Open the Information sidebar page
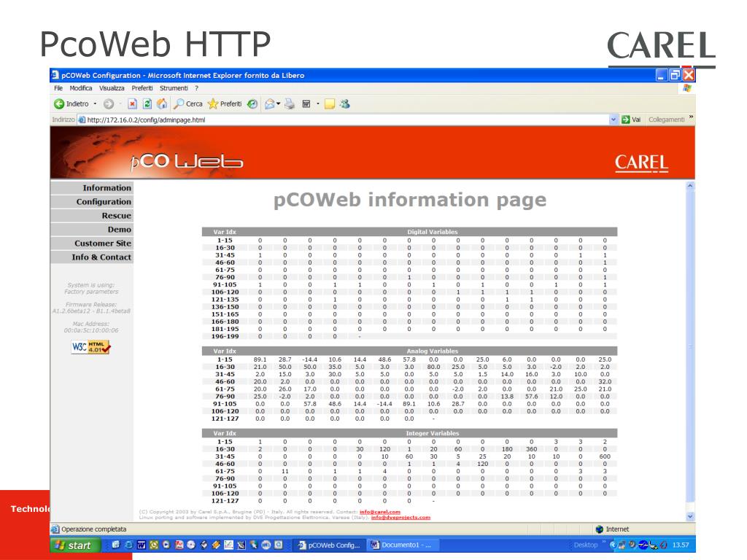Screen dimensions: 747x560 pos(92,188)
